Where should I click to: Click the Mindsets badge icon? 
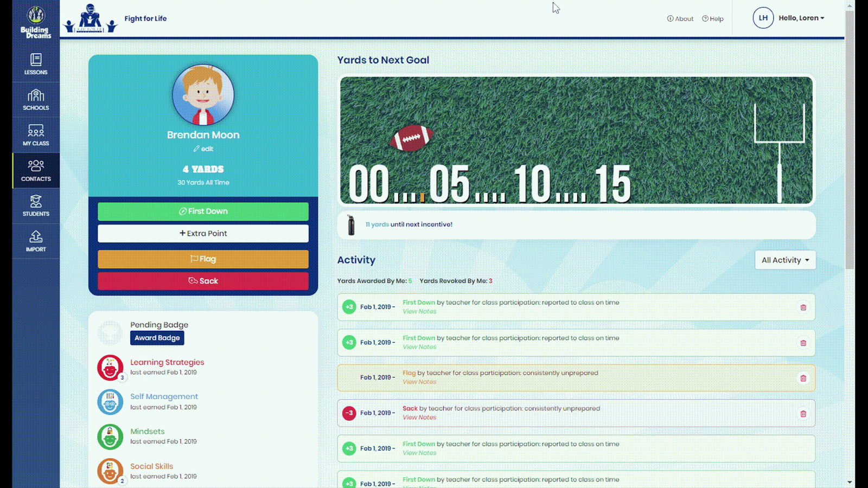[110, 437]
